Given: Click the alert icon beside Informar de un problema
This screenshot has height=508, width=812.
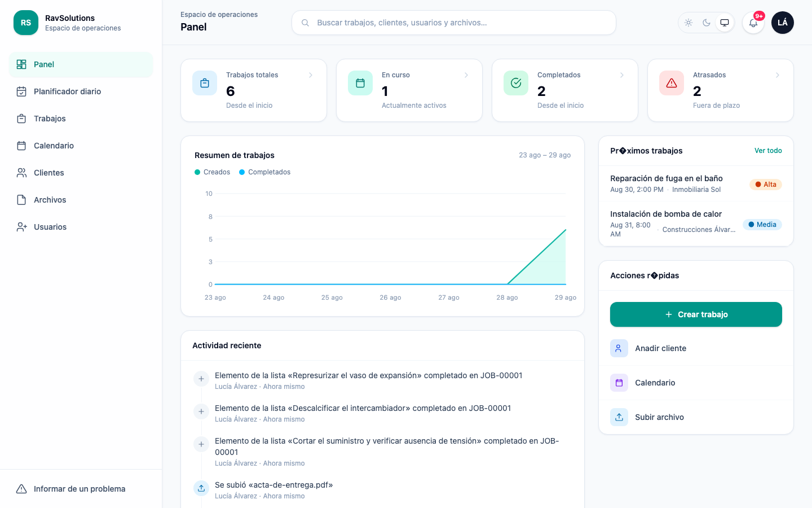Looking at the screenshot, I should (21, 489).
